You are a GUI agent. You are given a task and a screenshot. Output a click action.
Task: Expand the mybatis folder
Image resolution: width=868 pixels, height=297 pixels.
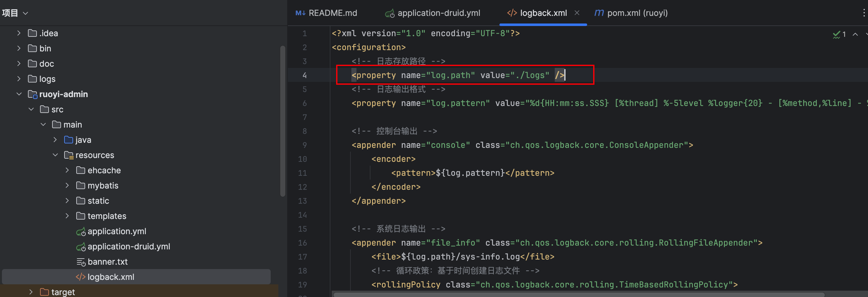pyautogui.click(x=67, y=185)
